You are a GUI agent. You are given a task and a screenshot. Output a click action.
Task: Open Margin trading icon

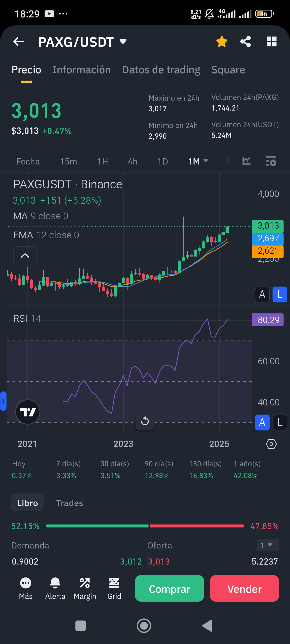pyautogui.click(x=85, y=588)
